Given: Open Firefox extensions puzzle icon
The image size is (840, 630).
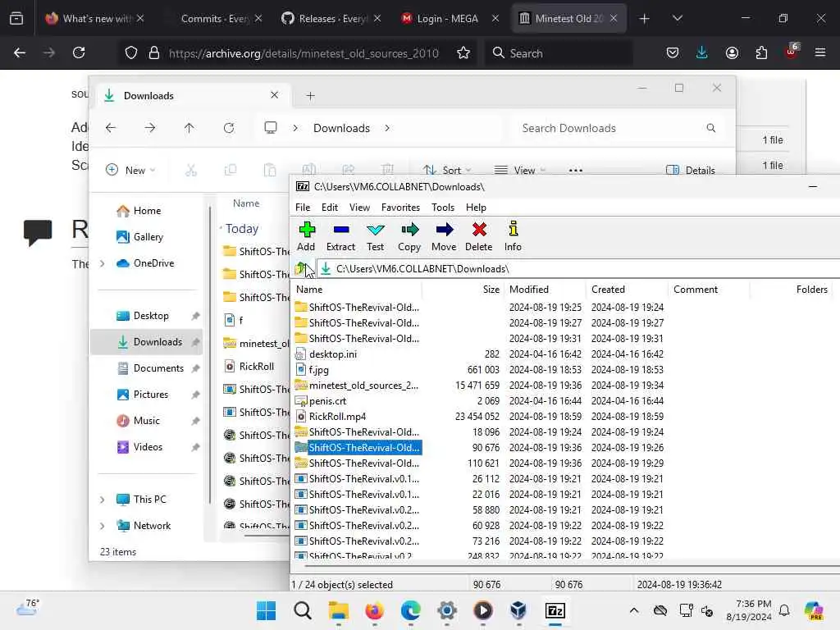Looking at the screenshot, I should 761,52.
